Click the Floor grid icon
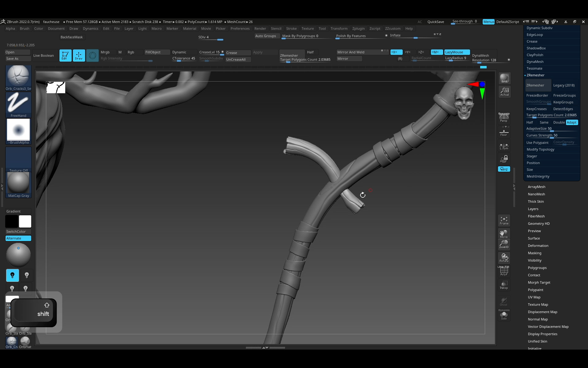The width and height of the screenshot is (588, 368). (504, 132)
